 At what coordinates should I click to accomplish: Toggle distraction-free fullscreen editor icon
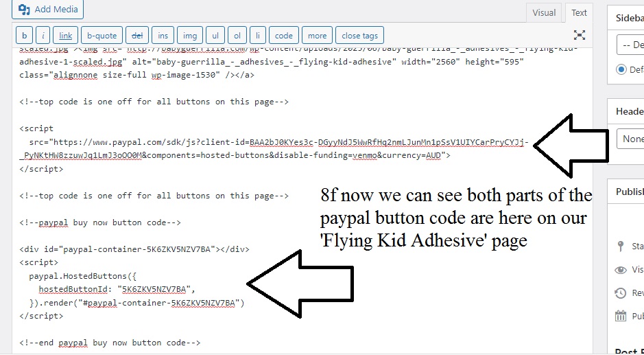coord(579,35)
